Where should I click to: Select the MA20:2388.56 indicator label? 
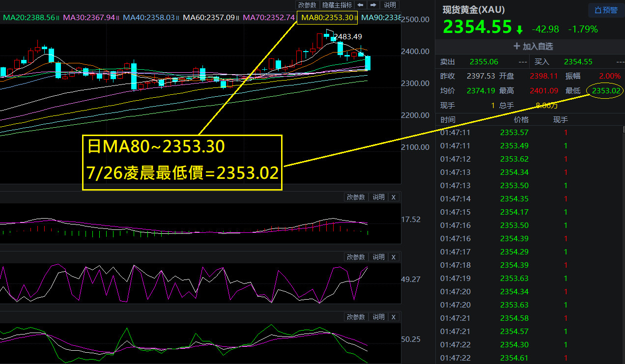[29, 18]
